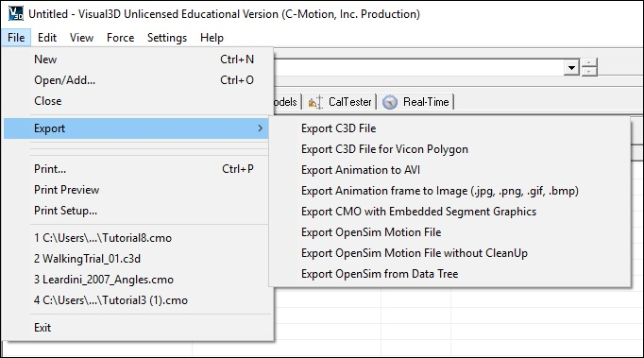Screen dimensions: 644x358
Task: Expand the Export submenu arrow
Action: pos(260,128)
